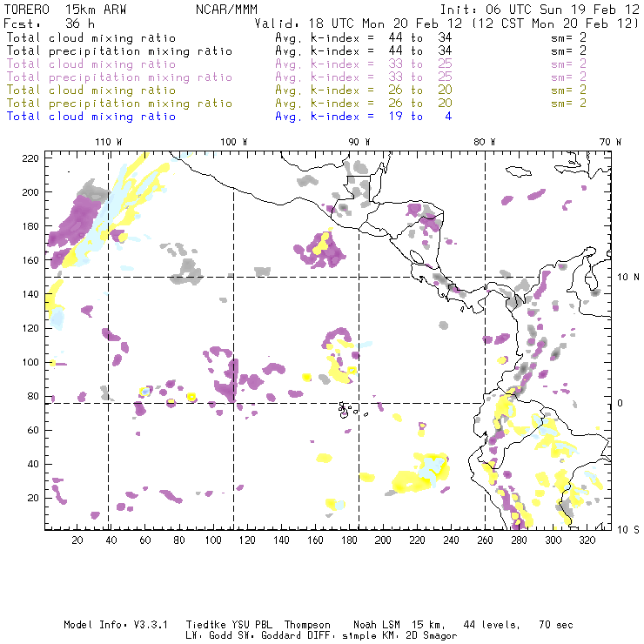Click "320" on the horizontal axis

587,540
